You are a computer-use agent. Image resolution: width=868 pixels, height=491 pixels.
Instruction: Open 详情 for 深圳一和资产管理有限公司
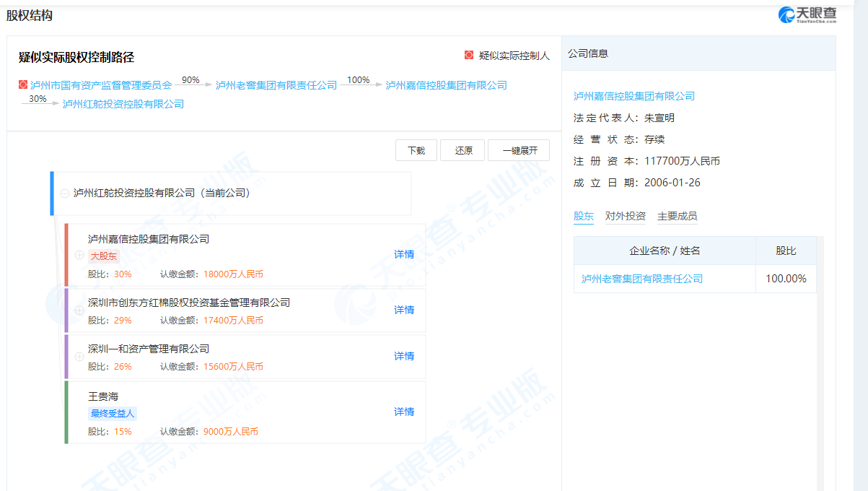click(x=404, y=356)
